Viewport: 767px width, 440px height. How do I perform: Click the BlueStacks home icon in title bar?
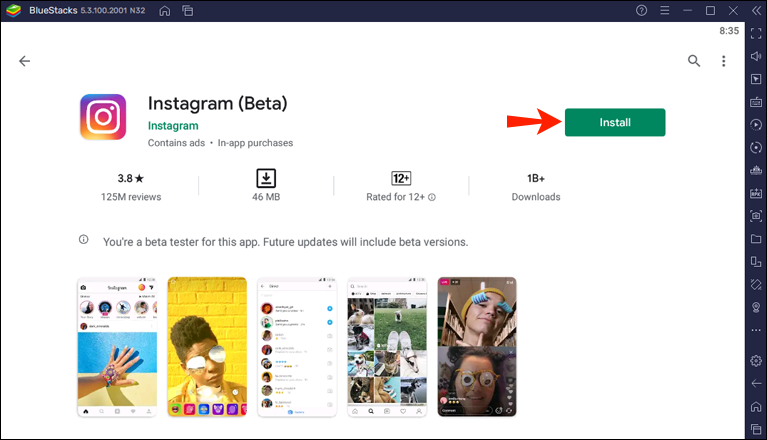(165, 11)
